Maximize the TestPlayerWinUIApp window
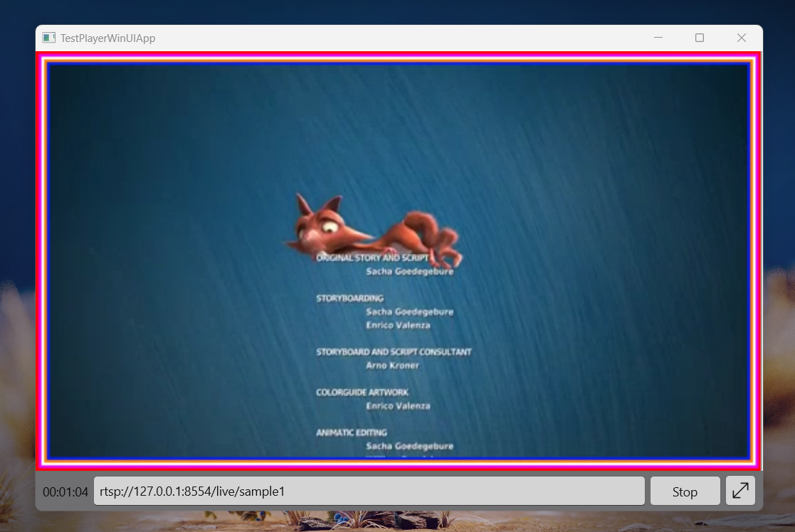Image resolution: width=795 pixels, height=532 pixels. click(x=700, y=38)
